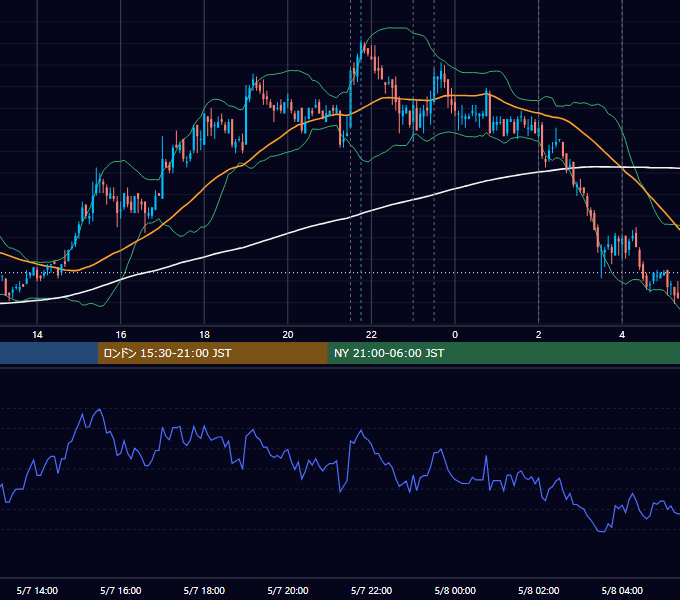Click the 5/7 22:00 time label
The image size is (680, 600).
pyautogui.click(x=371, y=590)
